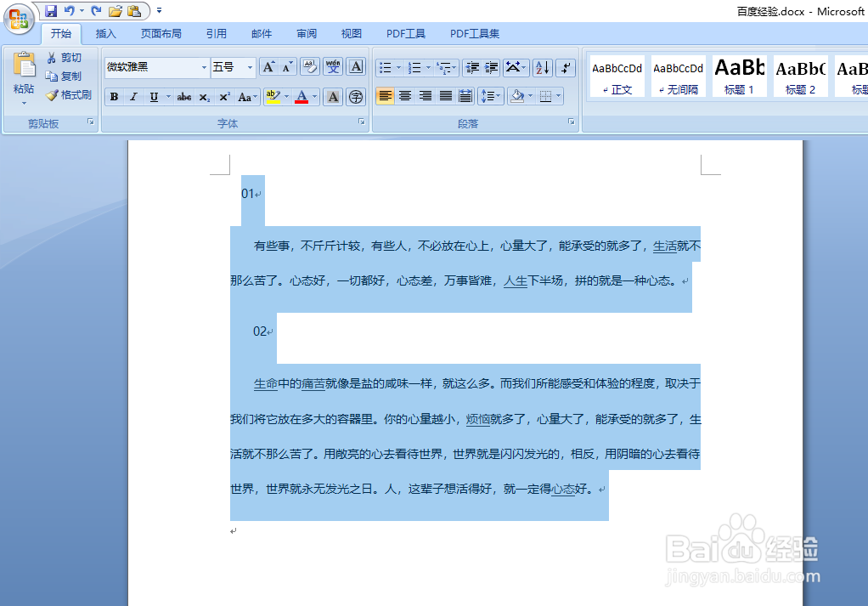Click the superscript icon
This screenshot has height=606, width=868.
224,96
